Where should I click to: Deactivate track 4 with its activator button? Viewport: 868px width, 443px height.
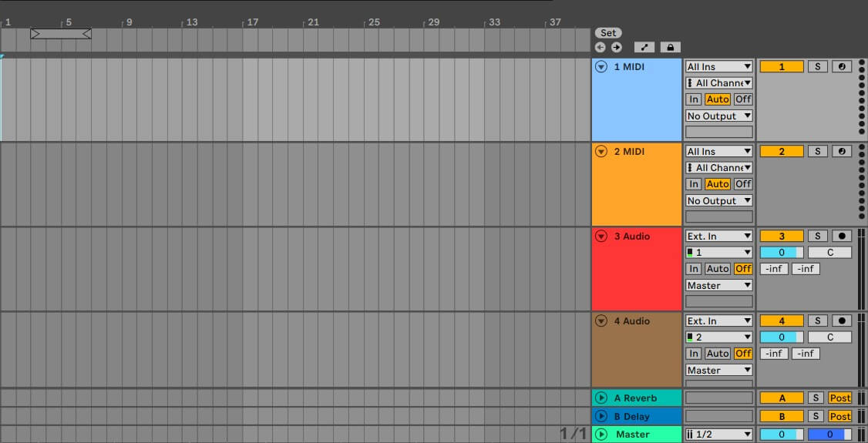coord(782,321)
